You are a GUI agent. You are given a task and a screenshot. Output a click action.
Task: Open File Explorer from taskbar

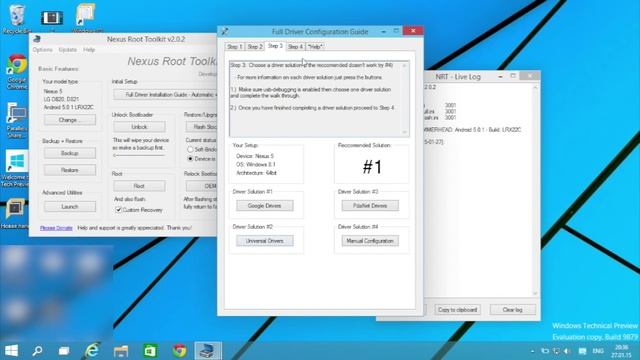(x=121, y=351)
